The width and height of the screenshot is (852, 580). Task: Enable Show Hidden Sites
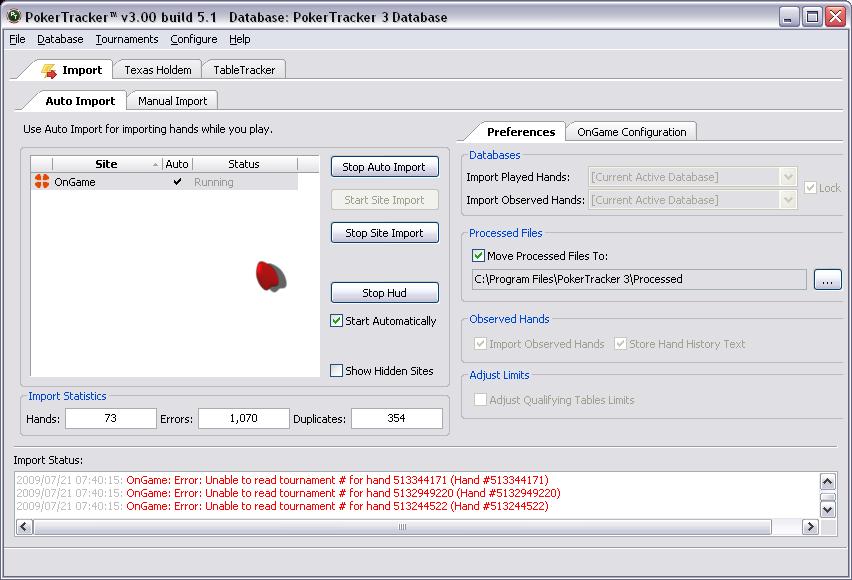[336, 371]
